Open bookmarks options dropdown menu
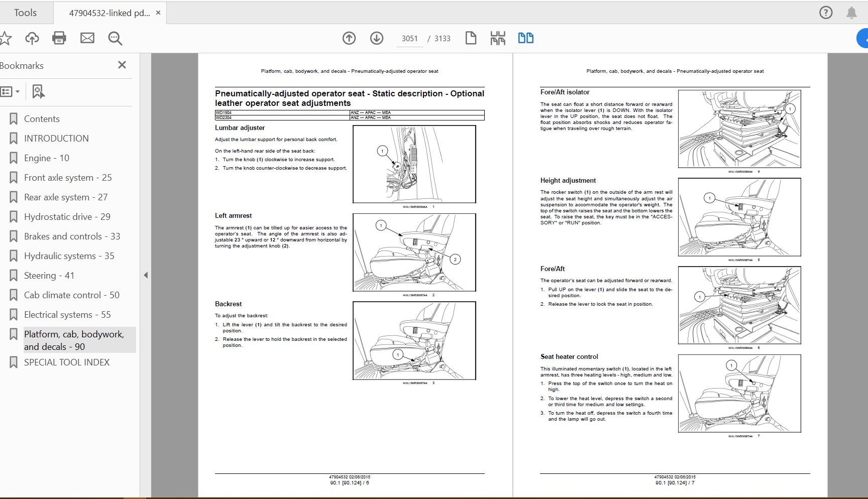 point(10,91)
